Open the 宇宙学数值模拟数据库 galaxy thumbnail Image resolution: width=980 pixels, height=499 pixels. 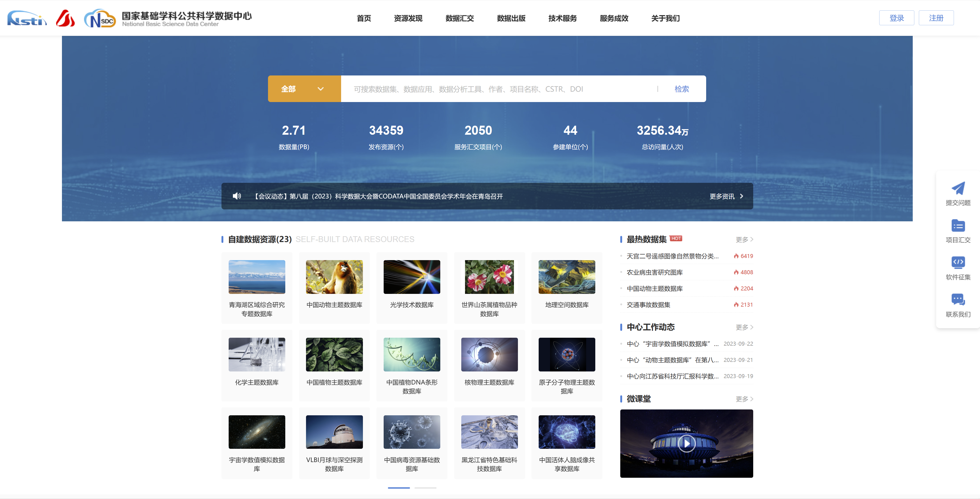click(x=257, y=432)
